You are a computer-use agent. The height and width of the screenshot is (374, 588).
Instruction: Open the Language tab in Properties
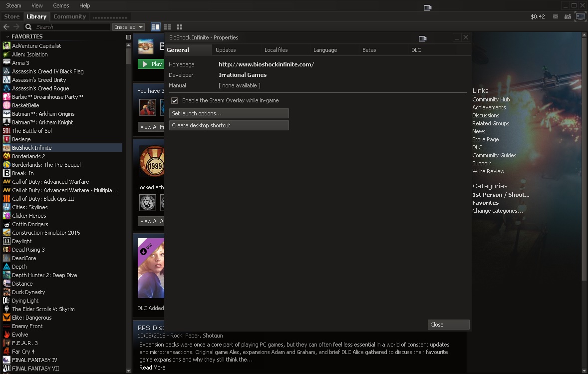(x=325, y=50)
